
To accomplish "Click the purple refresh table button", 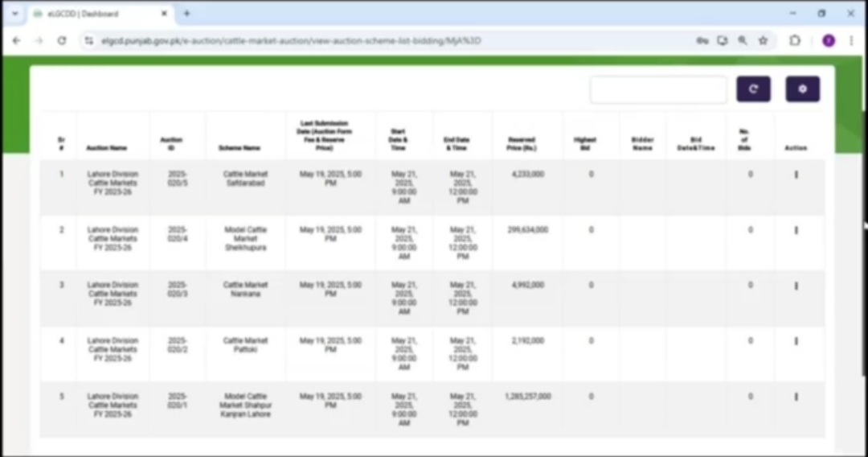I will coord(753,89).
